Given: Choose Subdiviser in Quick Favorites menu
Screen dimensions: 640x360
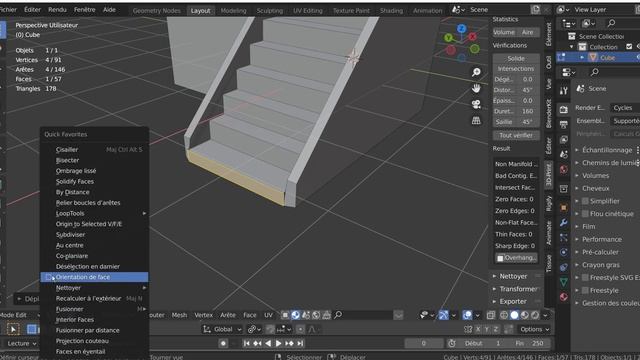Looking at the screenshot, I should (x=94, y=235).
